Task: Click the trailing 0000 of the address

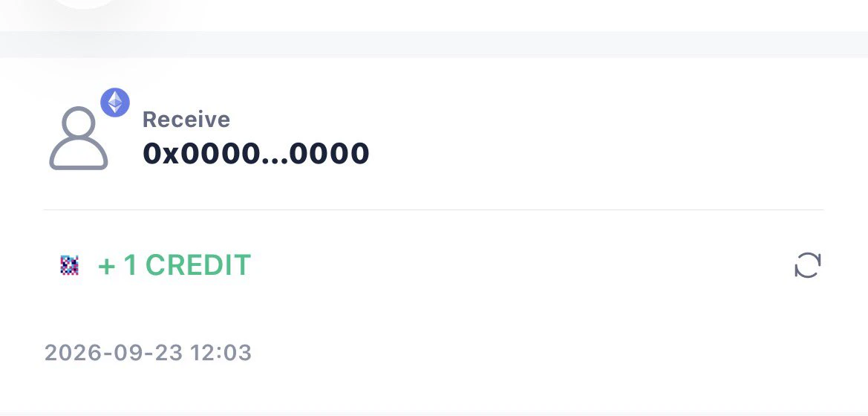Action: click(x=330, y=153)
